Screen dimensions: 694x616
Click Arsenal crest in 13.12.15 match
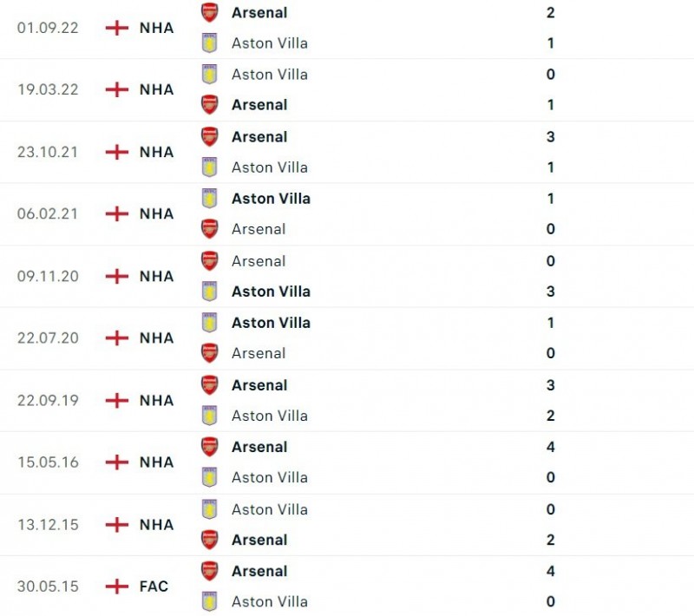coord(210,540)
